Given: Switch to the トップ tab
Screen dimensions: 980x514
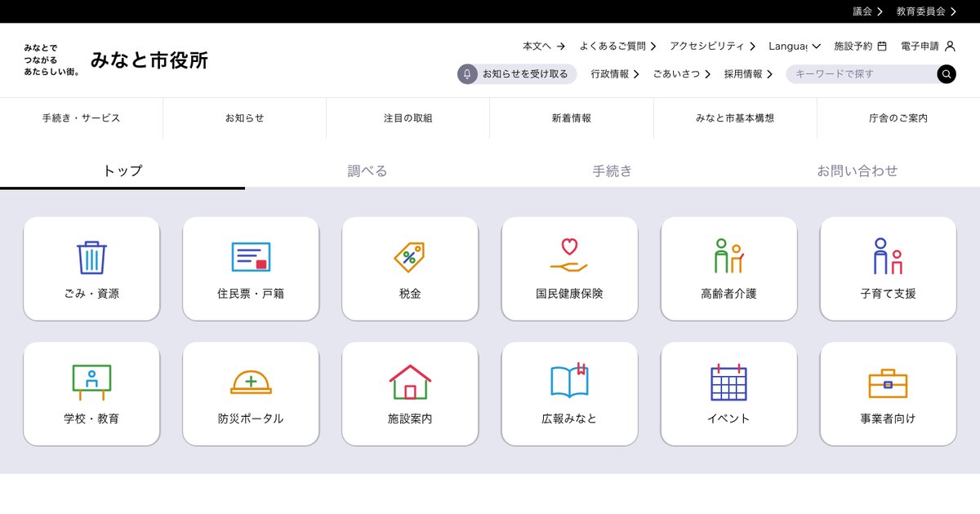Looking at the screenshot, I should [122, 171].
